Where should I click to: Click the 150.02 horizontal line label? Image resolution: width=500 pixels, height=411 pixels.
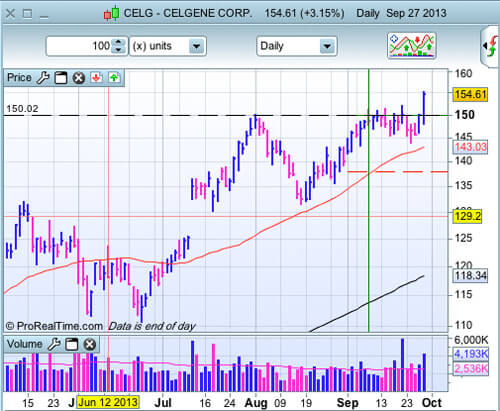tap(22, 109)
